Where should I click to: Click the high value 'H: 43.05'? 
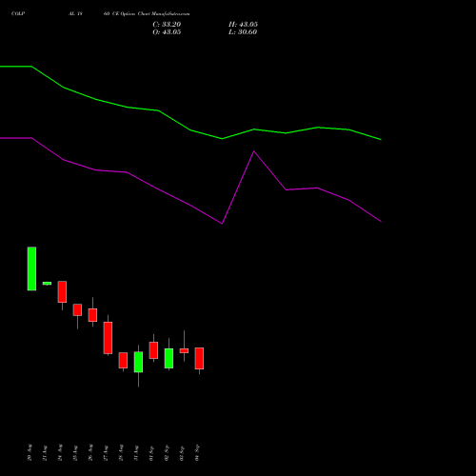tap(243, 25)
